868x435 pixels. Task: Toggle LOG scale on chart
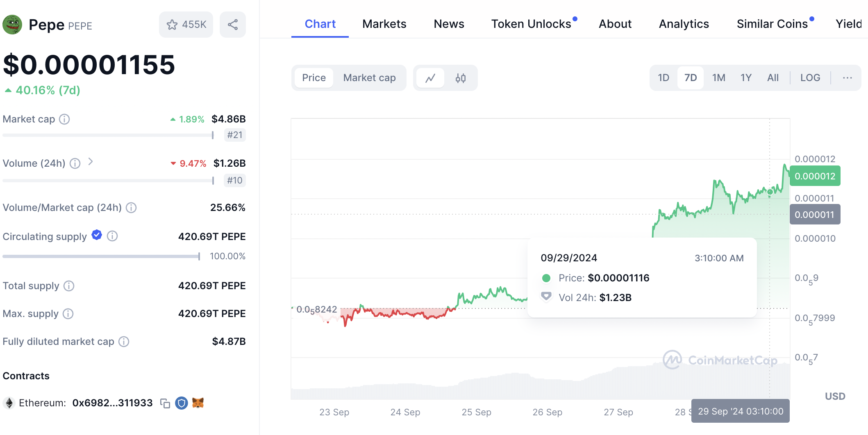(x=810, y=78)
